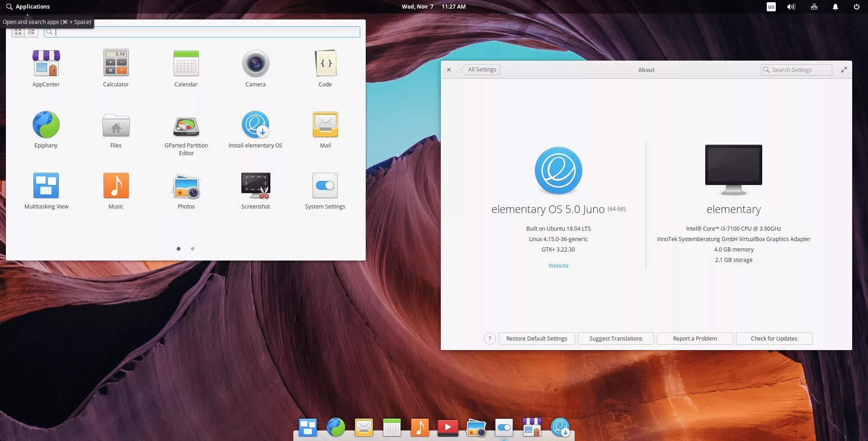
Task: Switch launcher to category view
Action: [x=31, y=32]
